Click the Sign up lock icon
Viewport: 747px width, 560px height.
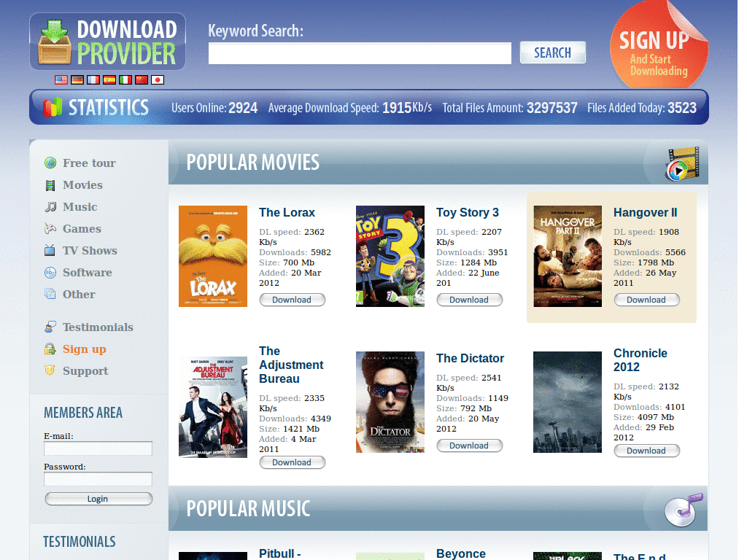point(50,349)
